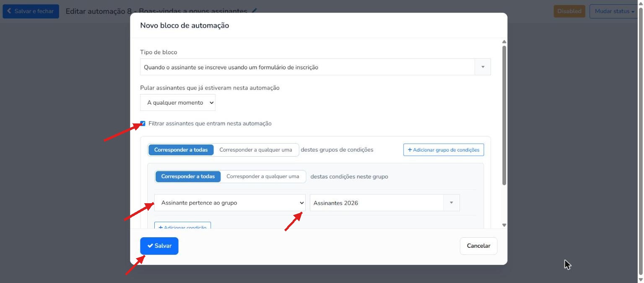
Task: Click 'destes grupos de condições' text
Action: 337,149
